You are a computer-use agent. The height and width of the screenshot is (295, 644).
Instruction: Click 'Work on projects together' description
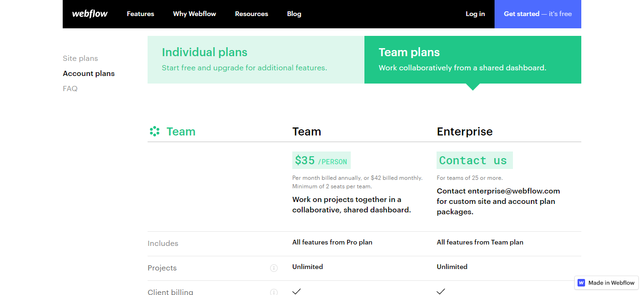(352, 205)
